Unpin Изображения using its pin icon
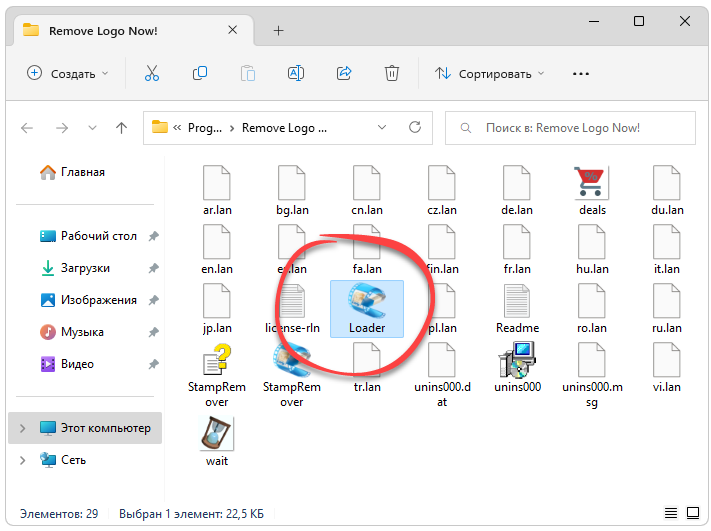711x531 pixels. [154, 300]
